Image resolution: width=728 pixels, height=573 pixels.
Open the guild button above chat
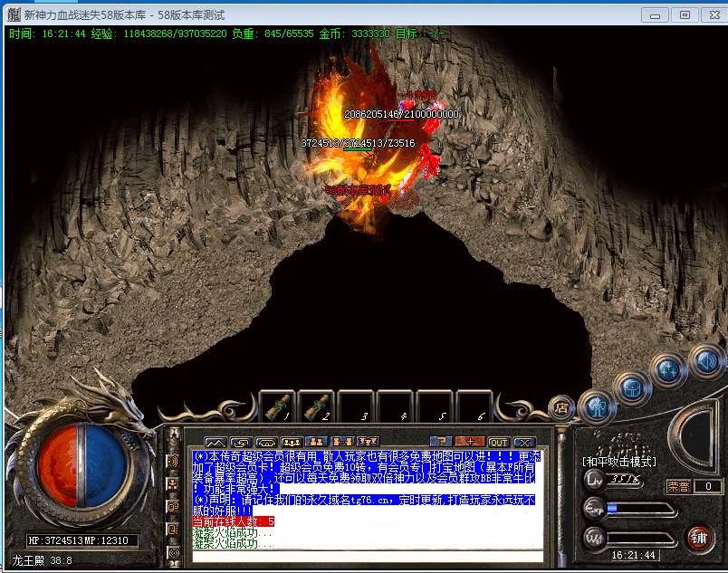pos(266,442)
